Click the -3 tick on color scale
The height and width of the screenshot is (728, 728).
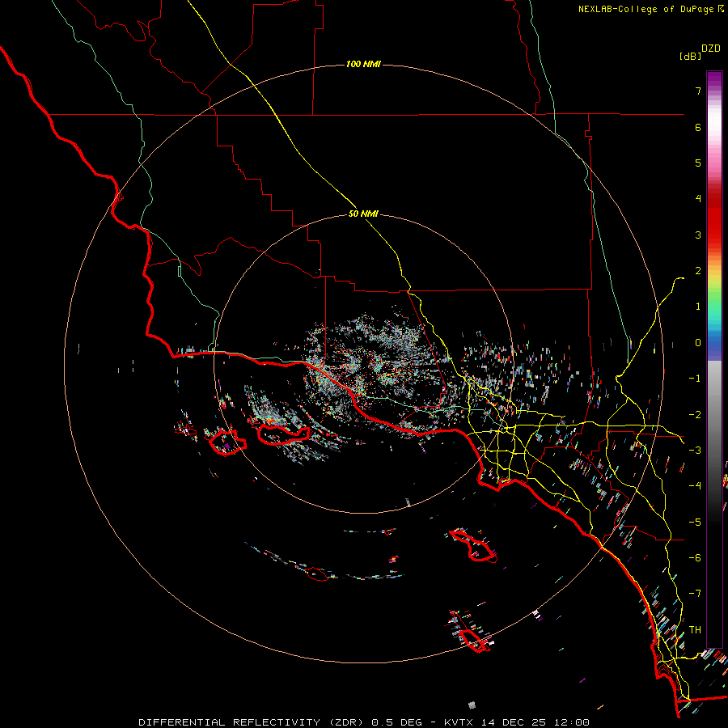[695, 451]
